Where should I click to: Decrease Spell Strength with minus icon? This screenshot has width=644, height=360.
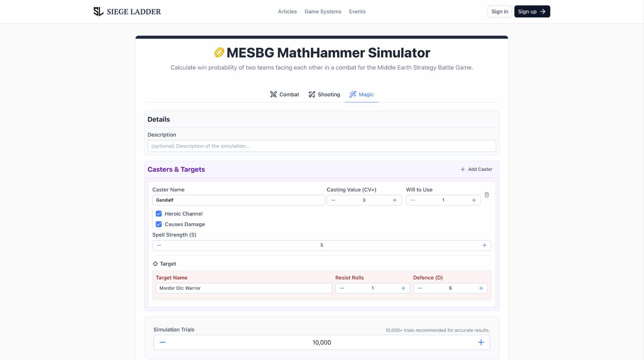pyautogui.click(x=159, y=245)
